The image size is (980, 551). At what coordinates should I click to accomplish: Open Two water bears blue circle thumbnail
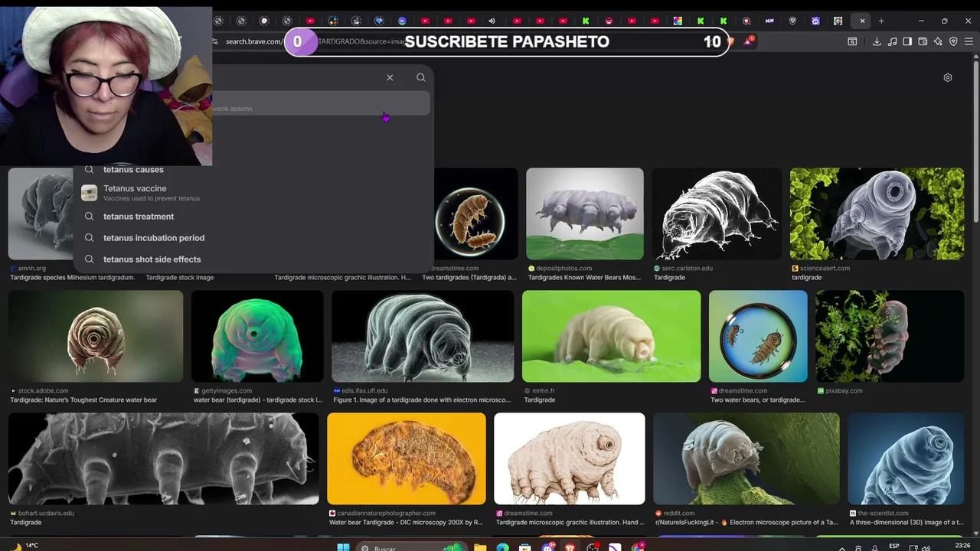click(758, 337)
